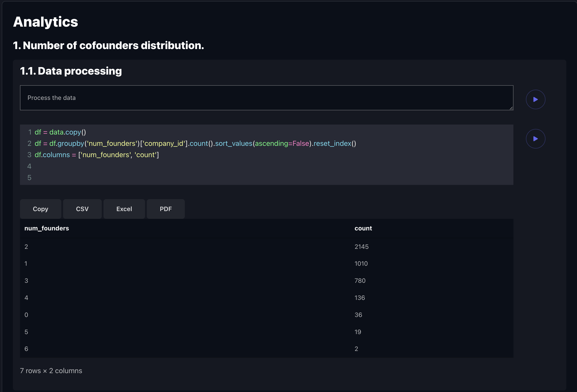Viewport: 577px width, 392px height.
Task: Click the '1.1. Data processing' heading
Action: point(71,71)
